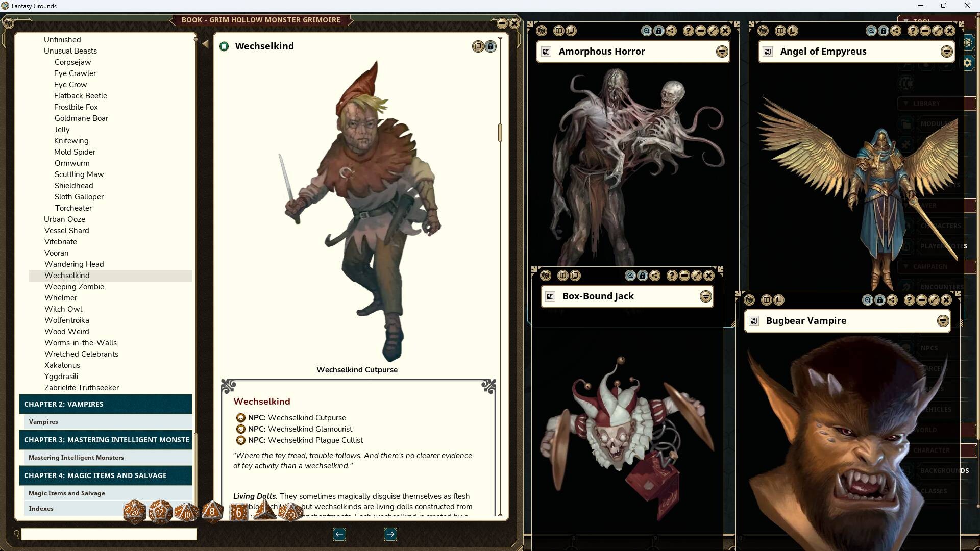Open the Wechselkind Cutpurse NPC link icon
This screenshot has height=551, width=980.
(x=240, y=418)
